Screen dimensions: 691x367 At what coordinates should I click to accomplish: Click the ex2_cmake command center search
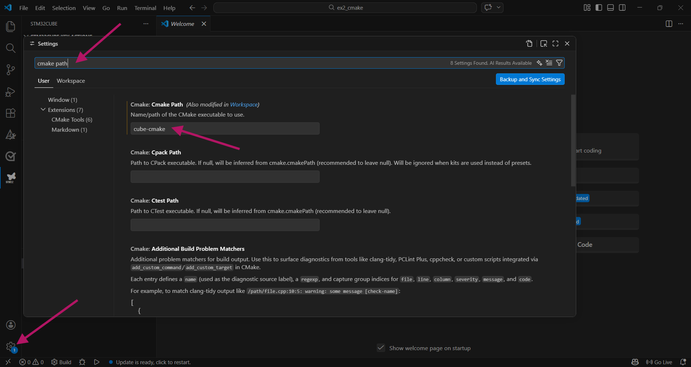[x=345, y=7]
